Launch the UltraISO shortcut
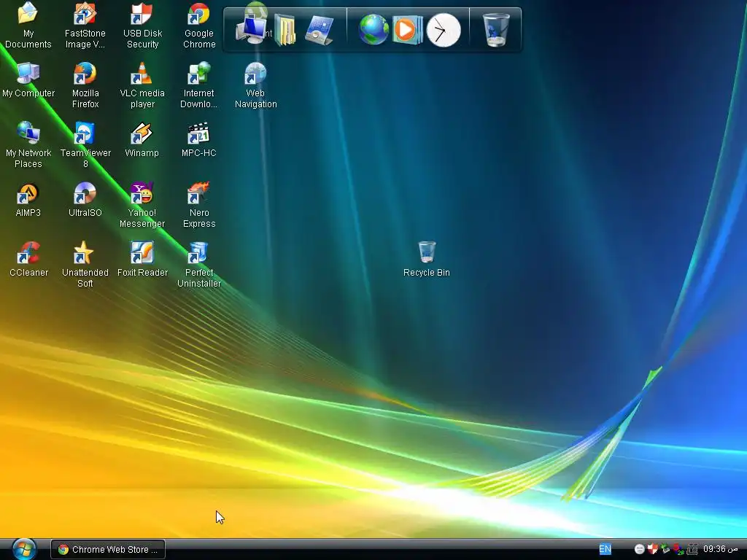747x560 pixels. click(85, 199)
